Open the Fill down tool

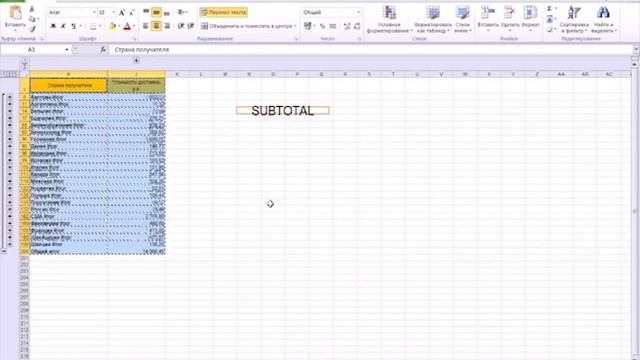(x=549, y=19)
